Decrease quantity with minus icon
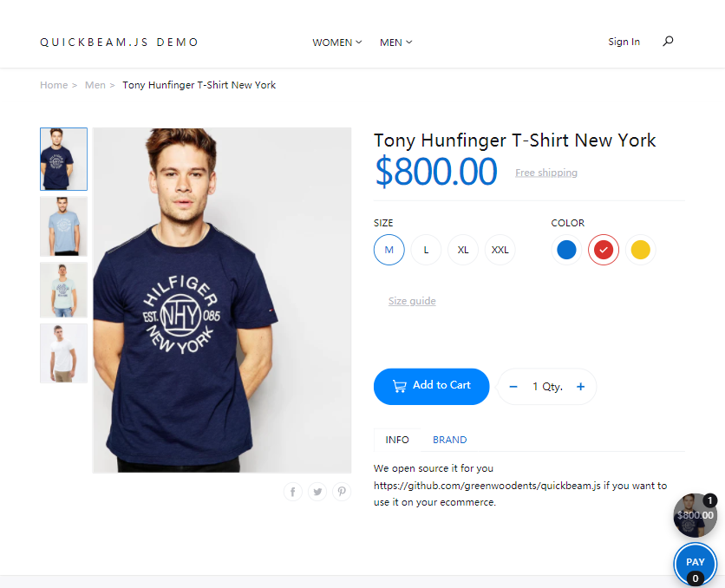This screenshot has height=588, width=725. (x=513, y=387)
